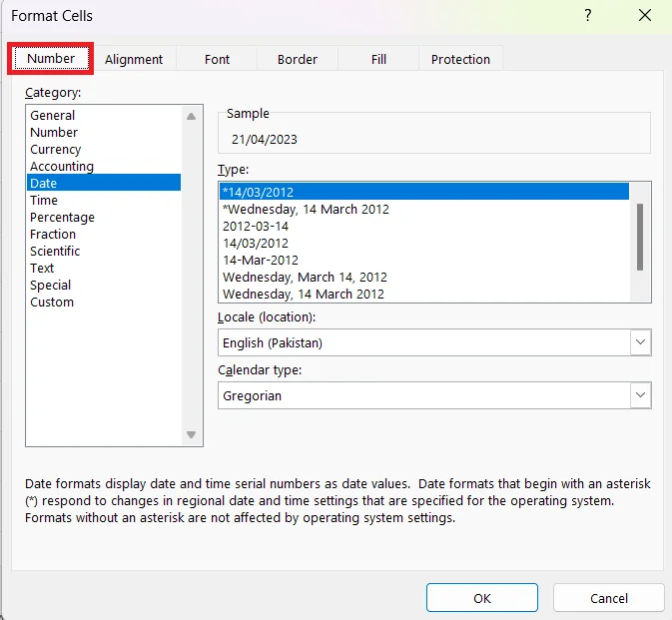This screenshot has width=672, height=620.
Task: Select Accounting category
Action: coord(104,167)
